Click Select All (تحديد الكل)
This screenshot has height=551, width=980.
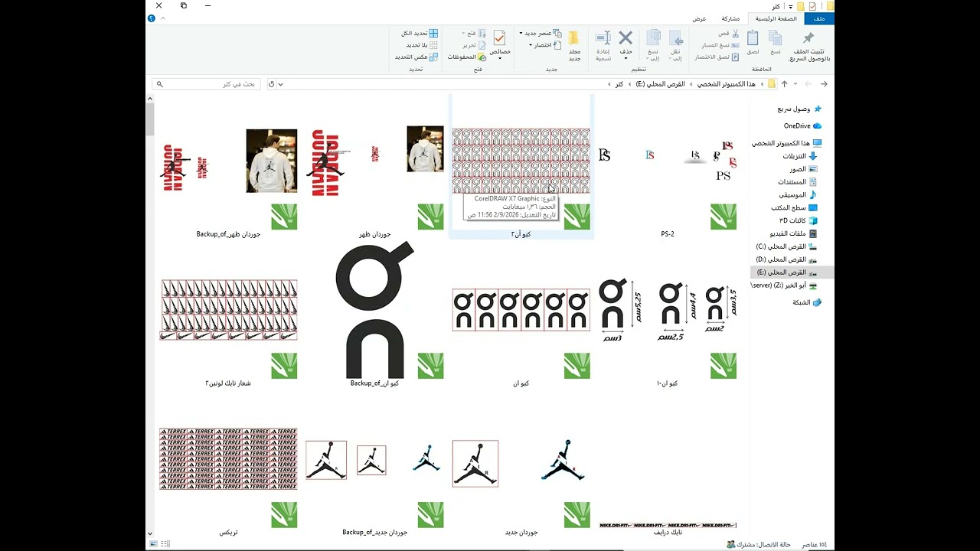[420, 34]
